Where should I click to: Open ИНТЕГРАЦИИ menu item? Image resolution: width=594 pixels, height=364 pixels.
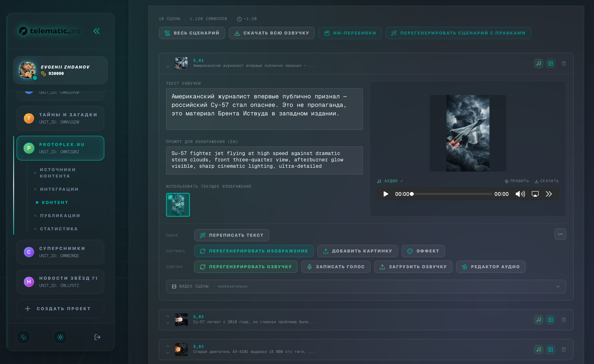pyautogui.click(x=59, y=189)
